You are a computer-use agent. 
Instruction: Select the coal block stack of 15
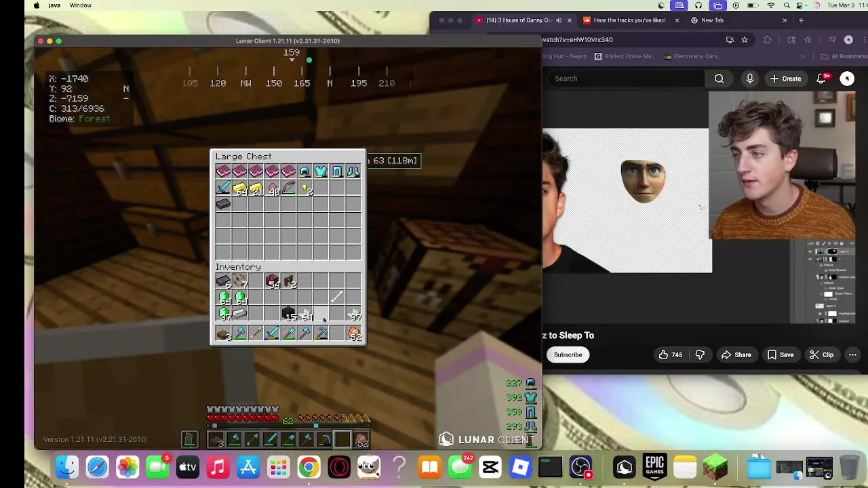tap(288, 313)
